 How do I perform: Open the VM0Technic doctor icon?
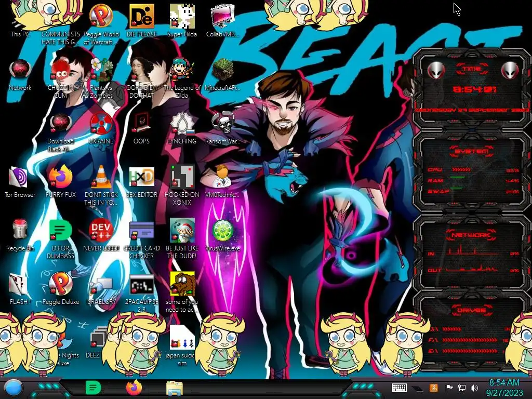point(222,182)
